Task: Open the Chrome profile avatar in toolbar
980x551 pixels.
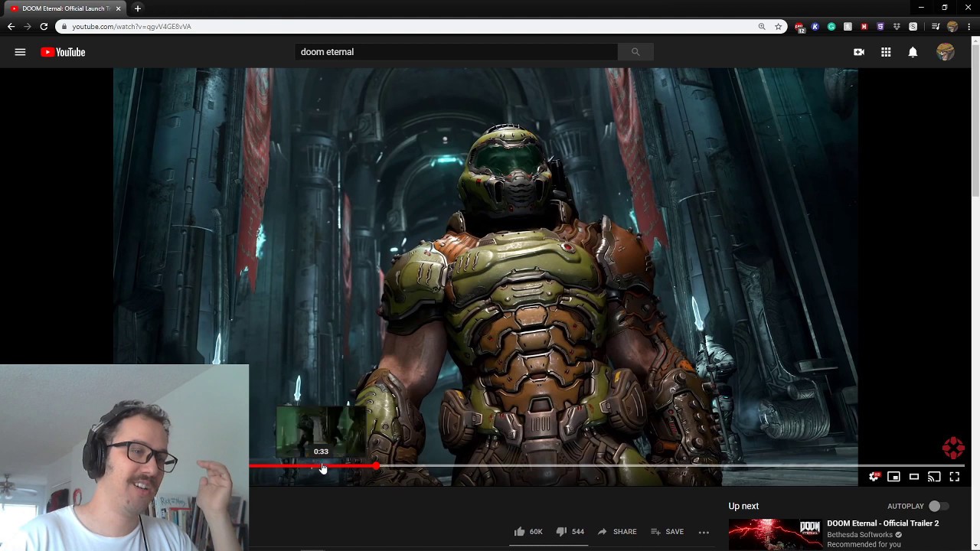Action: [x=952, y=26]
